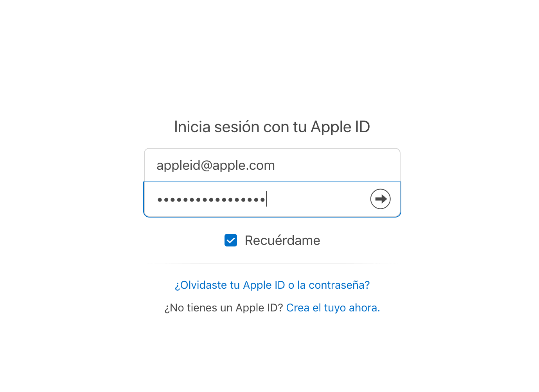Click the right arrow inside password field
This screenshot has width=539, height=392.
pos(380,199)
